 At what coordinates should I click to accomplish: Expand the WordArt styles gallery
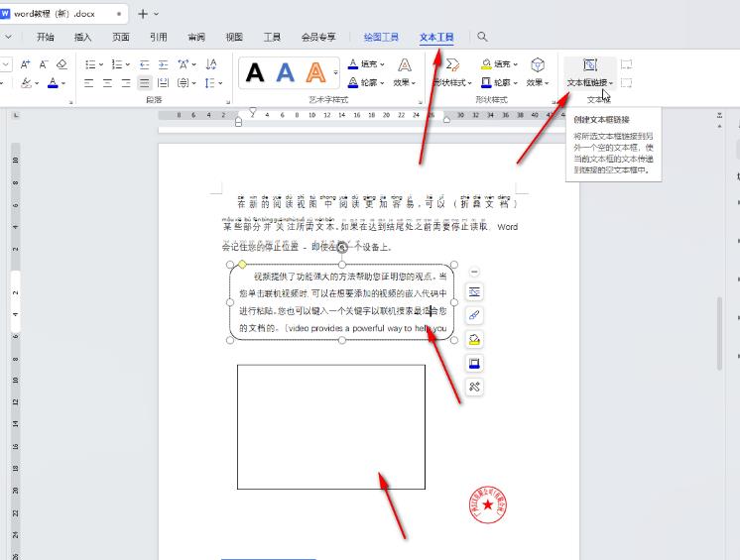335,73
